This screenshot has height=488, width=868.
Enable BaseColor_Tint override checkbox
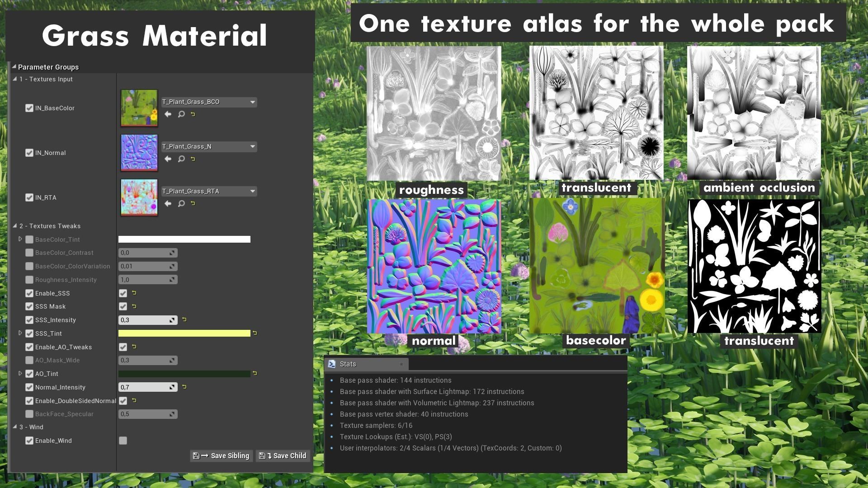click(29, 239)
